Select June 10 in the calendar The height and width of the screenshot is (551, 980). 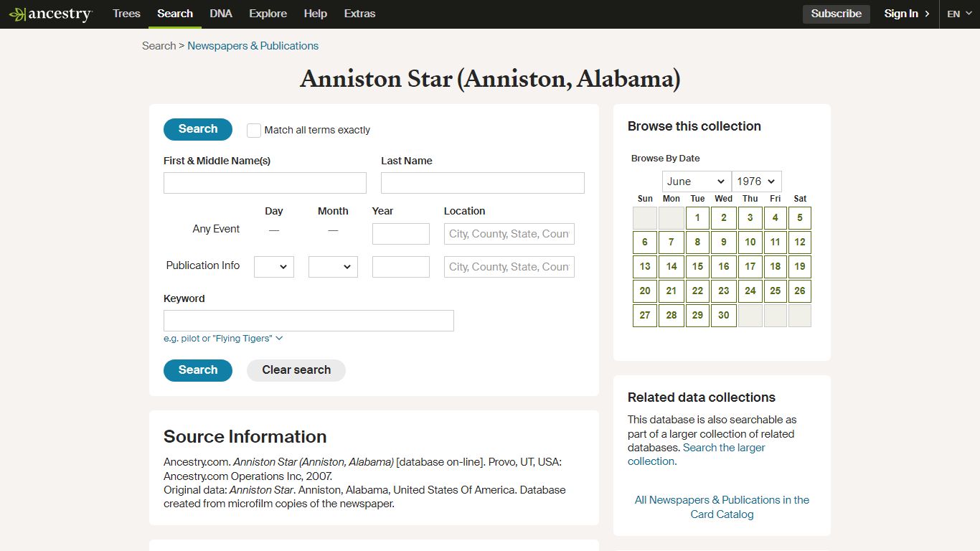click(750, 242)
